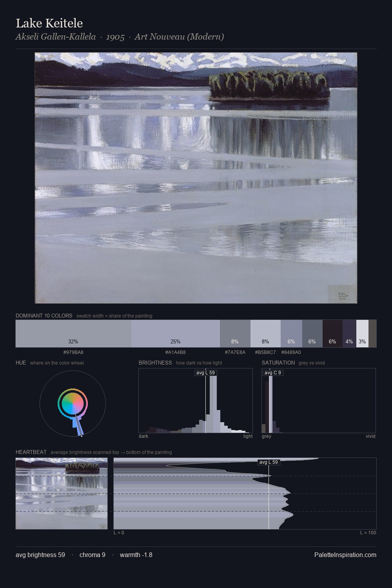Click 'avg L 59' in brightness histogram

click(x=205, y=373)
